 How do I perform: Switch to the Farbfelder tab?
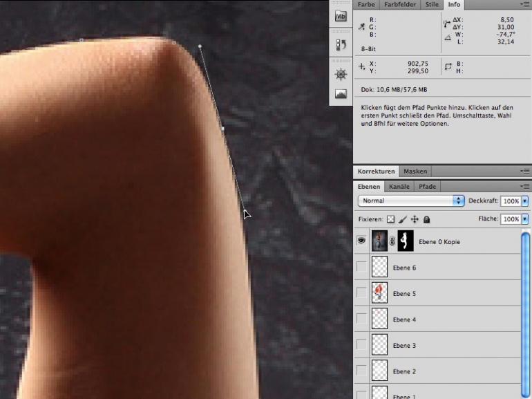[400, 4]
